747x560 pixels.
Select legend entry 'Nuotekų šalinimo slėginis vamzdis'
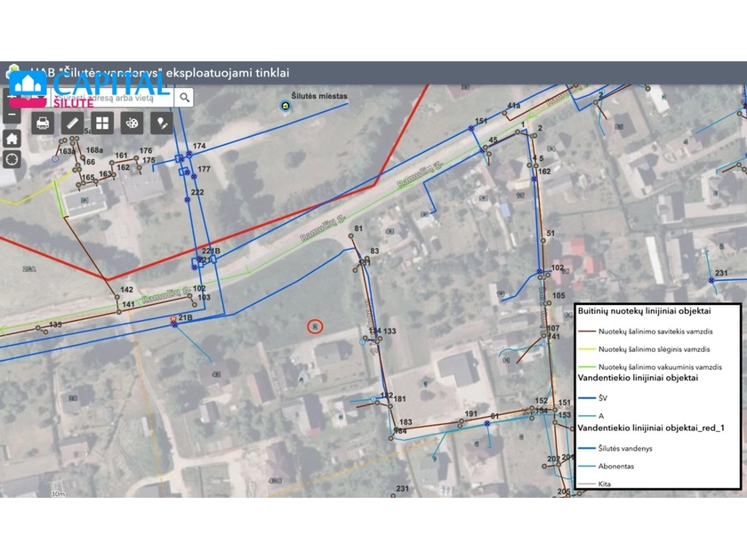click(x=655, y=349)
